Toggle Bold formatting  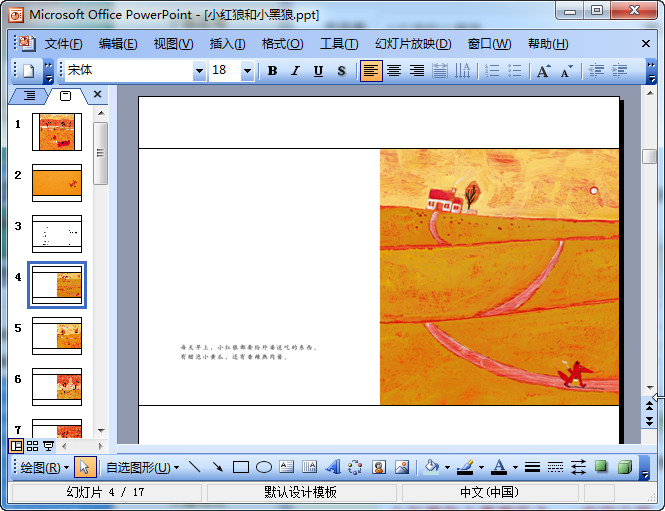click(x=272, y=71)
